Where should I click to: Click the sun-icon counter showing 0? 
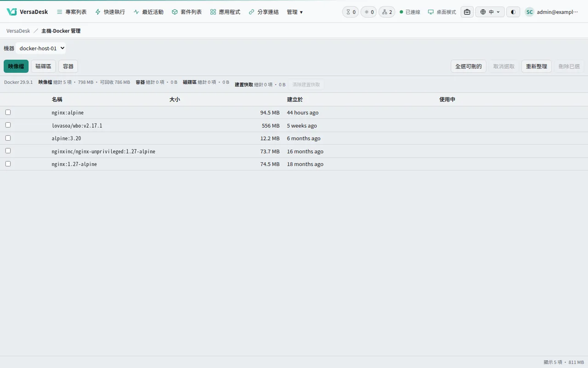[x=369, y=12]
